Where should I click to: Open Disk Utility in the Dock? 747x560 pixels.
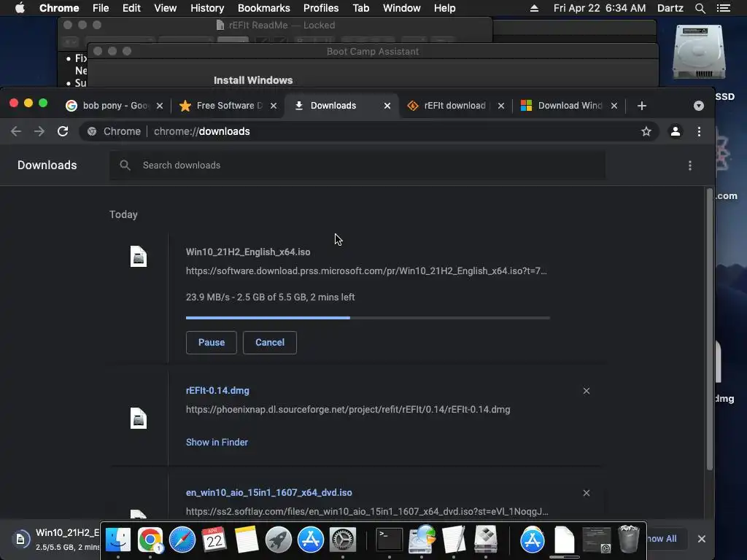(x=422, y=540)
